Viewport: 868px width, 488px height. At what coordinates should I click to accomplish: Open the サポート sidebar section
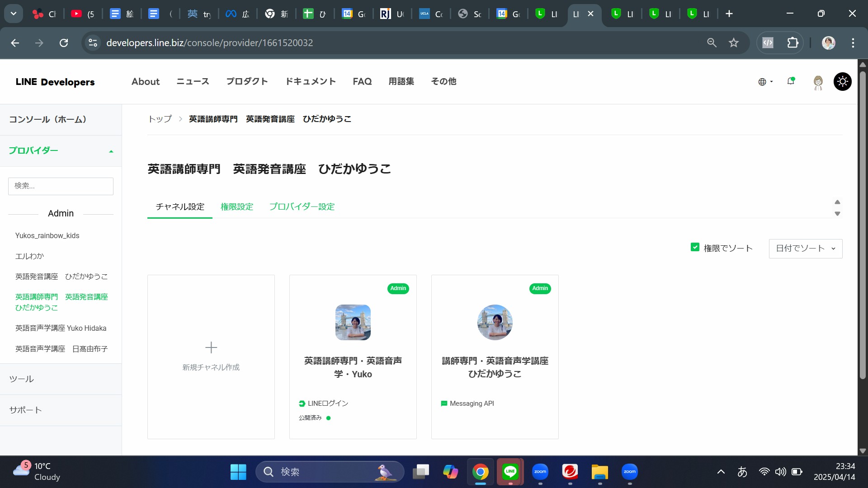[x=61, y=410]
